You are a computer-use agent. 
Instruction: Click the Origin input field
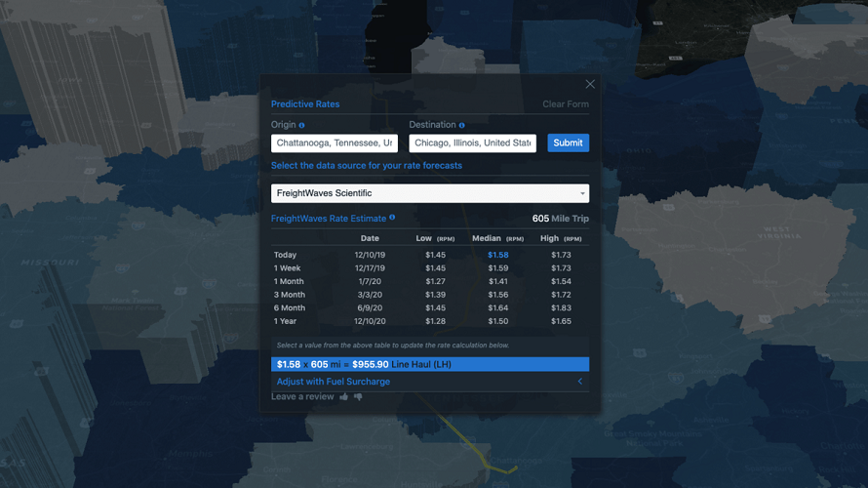[x=335, y=142]
